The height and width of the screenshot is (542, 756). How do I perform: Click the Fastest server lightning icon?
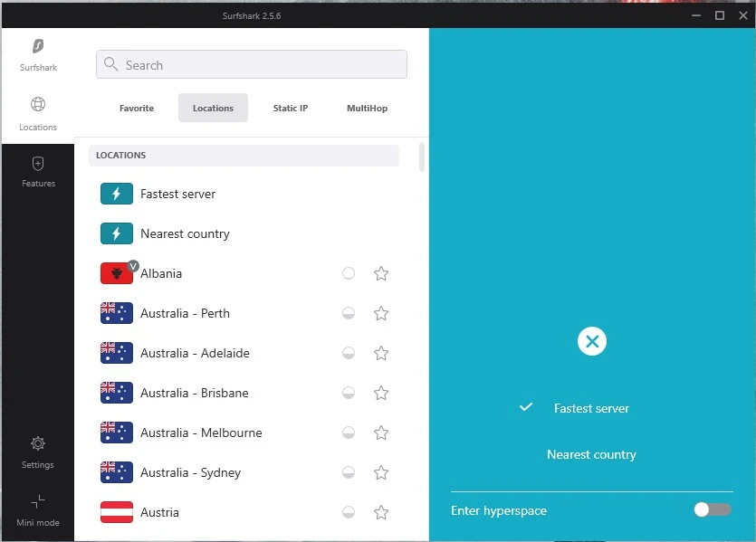117,194
